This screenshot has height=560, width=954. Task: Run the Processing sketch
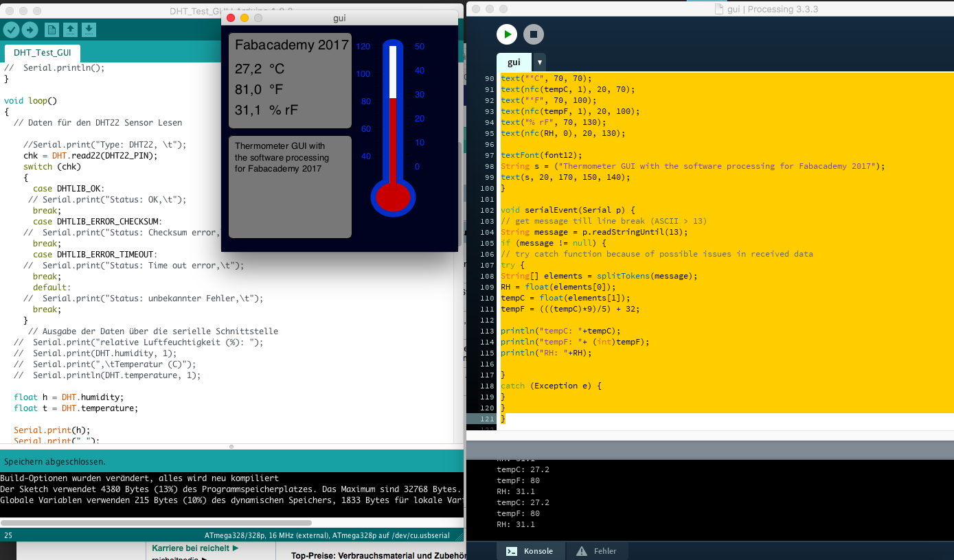click(x=507, y=34)
